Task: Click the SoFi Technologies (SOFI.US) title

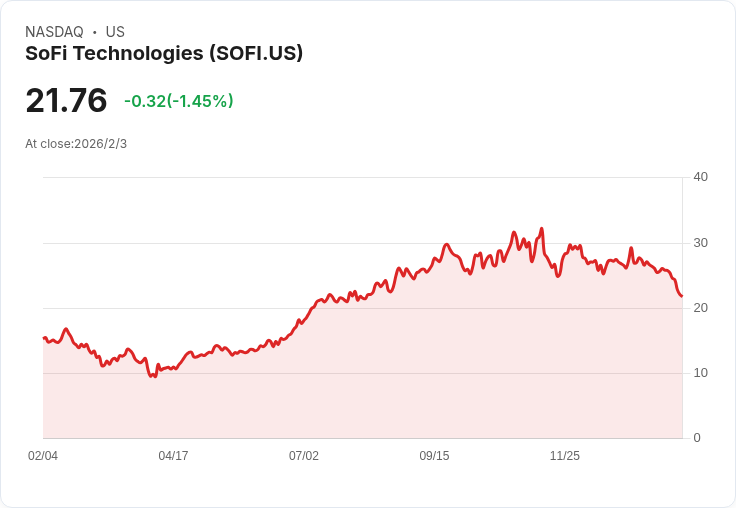Action: (164, 53)
